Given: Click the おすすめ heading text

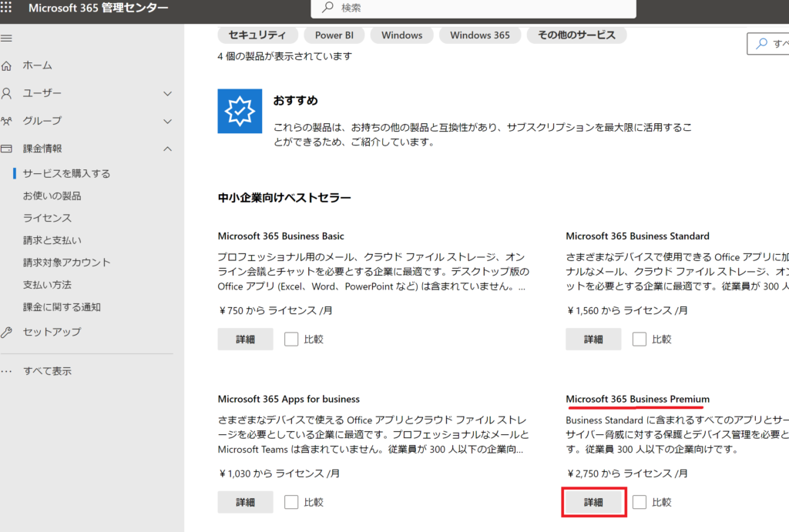Looking at the screenshot, I should click(296, 101).
